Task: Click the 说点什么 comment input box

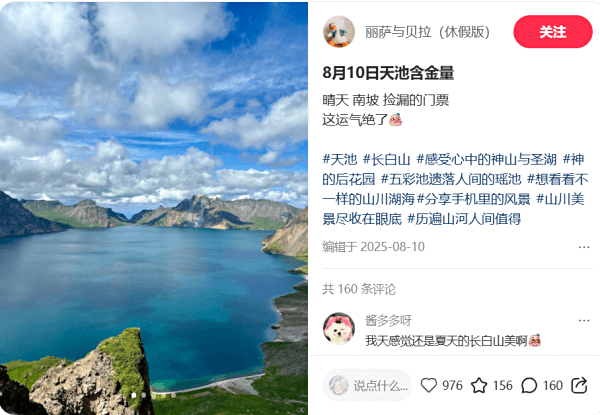Action: [367, 385]
